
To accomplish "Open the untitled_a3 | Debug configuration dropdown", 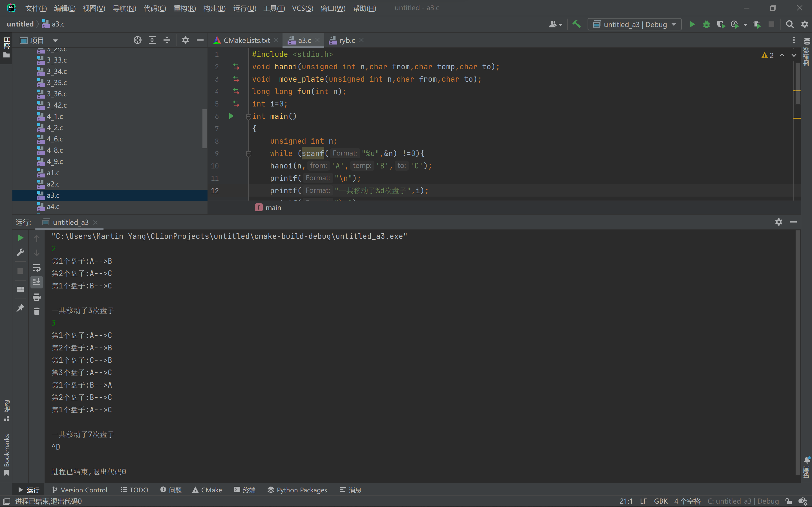I will (x=634, y=25).
